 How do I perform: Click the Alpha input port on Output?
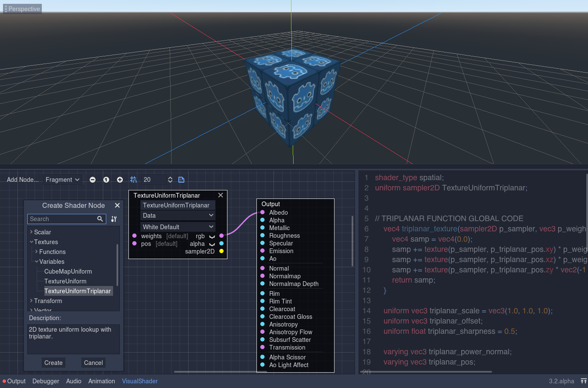tap(262, 220)
